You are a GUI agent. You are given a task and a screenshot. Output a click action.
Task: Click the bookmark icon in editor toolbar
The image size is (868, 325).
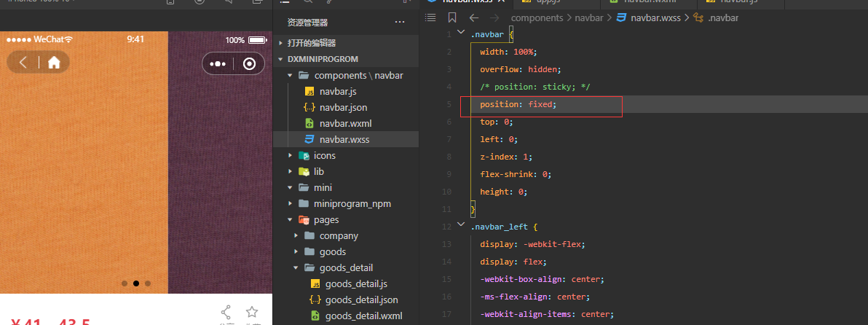452,17
